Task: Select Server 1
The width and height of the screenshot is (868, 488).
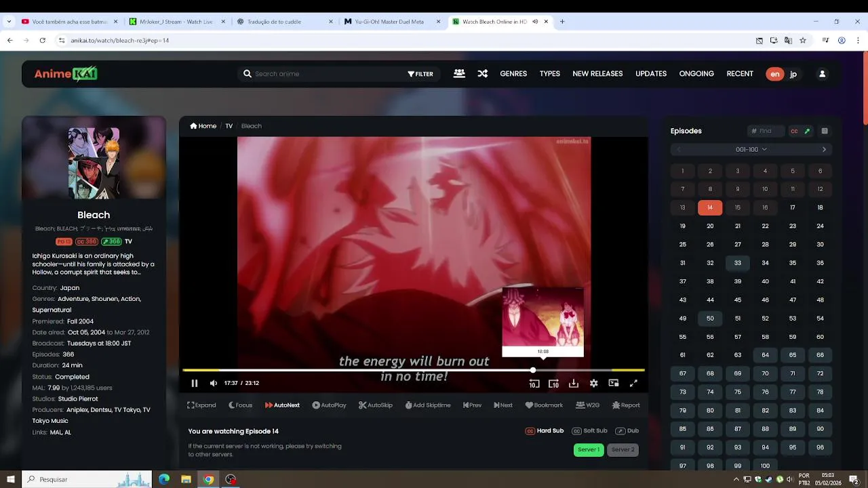Action: tap(589, 450)
